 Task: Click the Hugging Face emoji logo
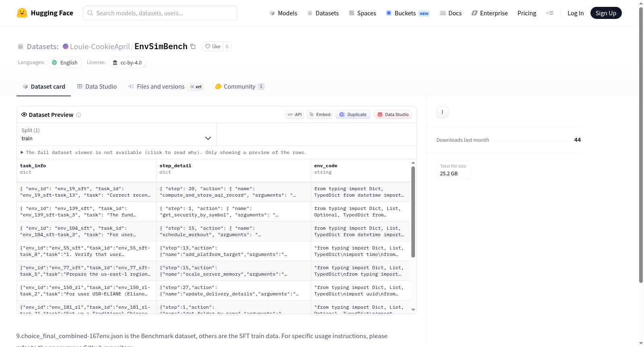(x=22, y=13)
